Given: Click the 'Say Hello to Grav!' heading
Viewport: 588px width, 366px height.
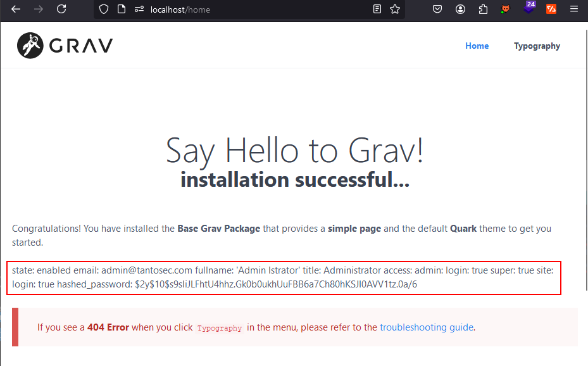Looking at the screenshot, I should 294,150.
